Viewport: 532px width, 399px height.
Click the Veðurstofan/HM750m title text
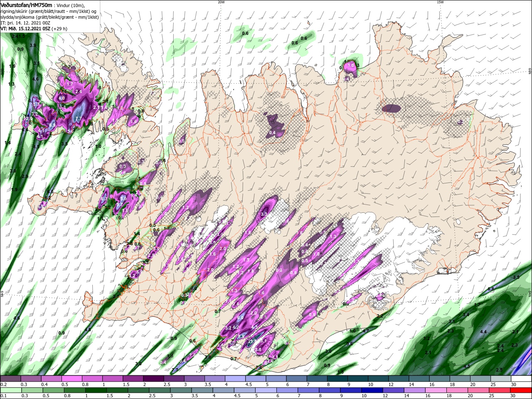(x=26, y=5)
